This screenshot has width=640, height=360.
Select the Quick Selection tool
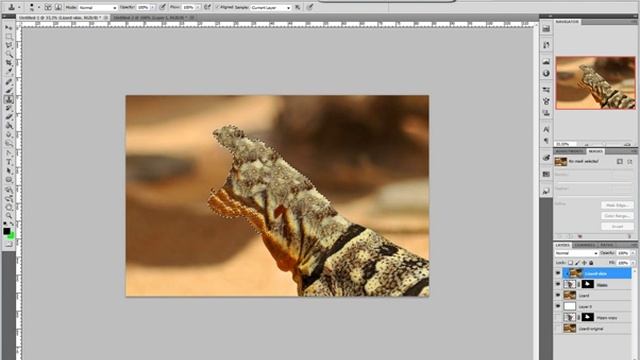[9, 54]
